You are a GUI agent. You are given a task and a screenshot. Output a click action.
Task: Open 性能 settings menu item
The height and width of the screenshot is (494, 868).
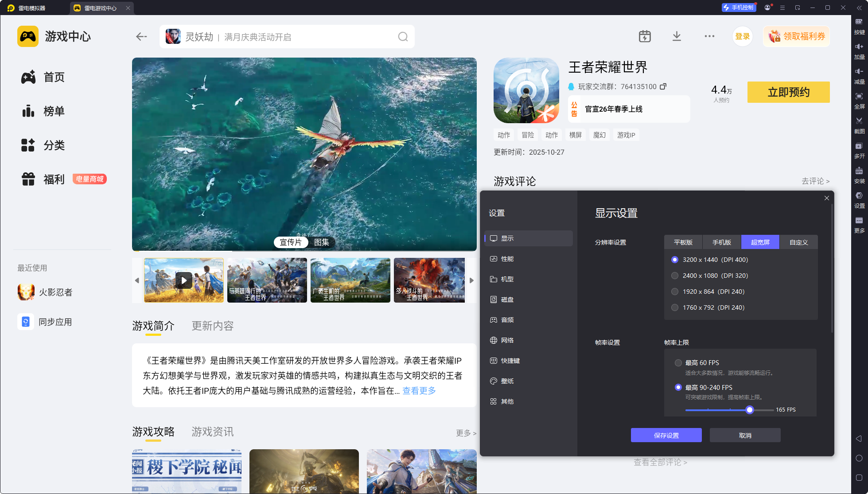(507, 259)
